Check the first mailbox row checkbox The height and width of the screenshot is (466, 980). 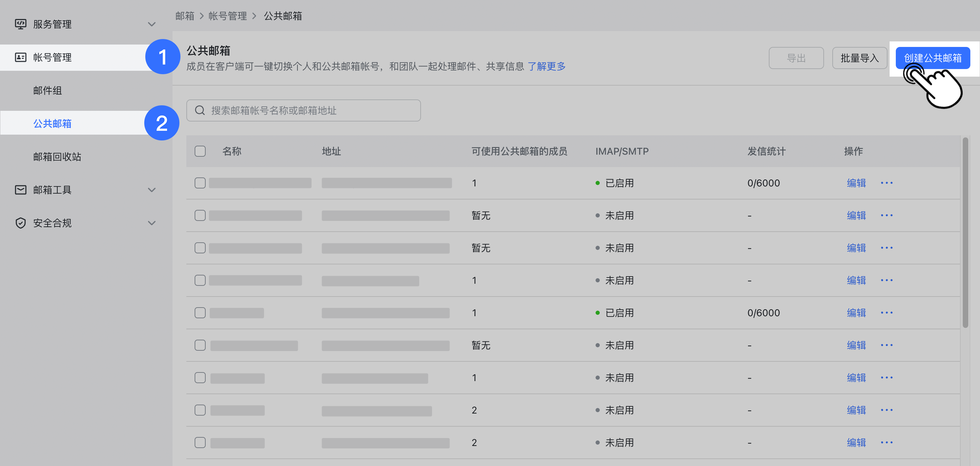click(200, 183)
